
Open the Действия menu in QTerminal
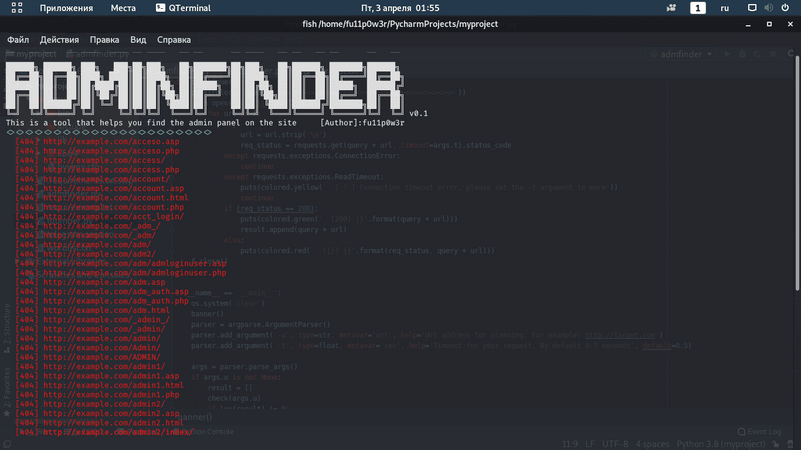click(x=59, y=40)
